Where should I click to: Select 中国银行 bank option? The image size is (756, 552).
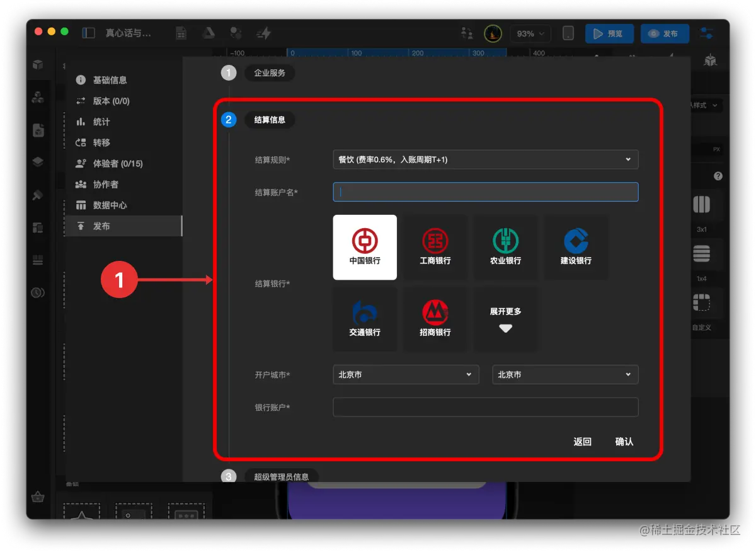pyautogui.click(x=365, y=247)
